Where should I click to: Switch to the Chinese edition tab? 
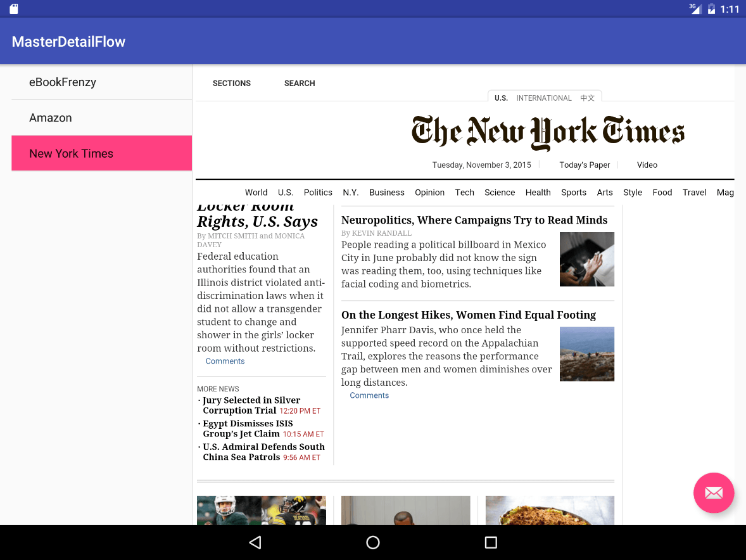587,98
